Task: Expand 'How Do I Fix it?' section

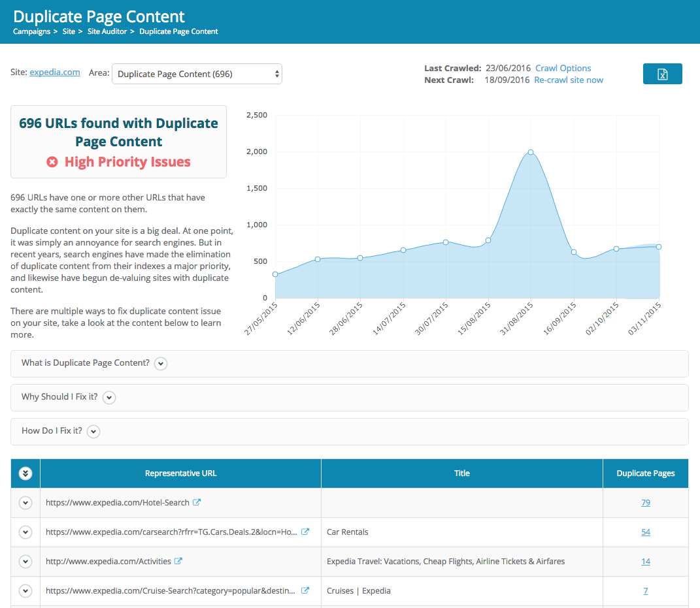Action: [x=93, y=431]
